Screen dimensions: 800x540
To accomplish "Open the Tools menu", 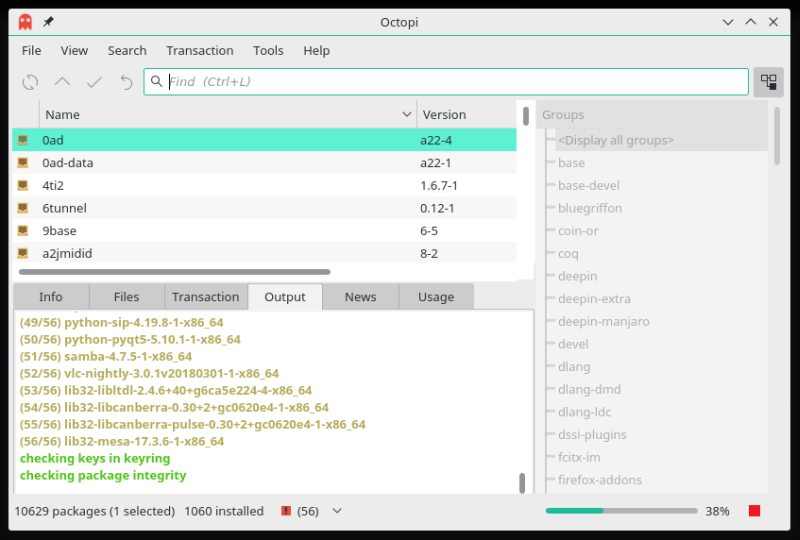I will pyautogui.click(x=268, y=51).
